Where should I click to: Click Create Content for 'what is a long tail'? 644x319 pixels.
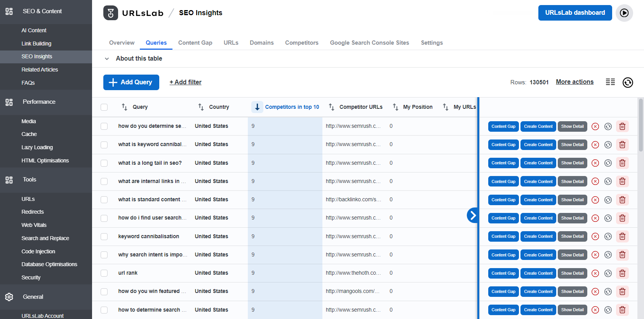pyautogui.click(x=538, y=163)
